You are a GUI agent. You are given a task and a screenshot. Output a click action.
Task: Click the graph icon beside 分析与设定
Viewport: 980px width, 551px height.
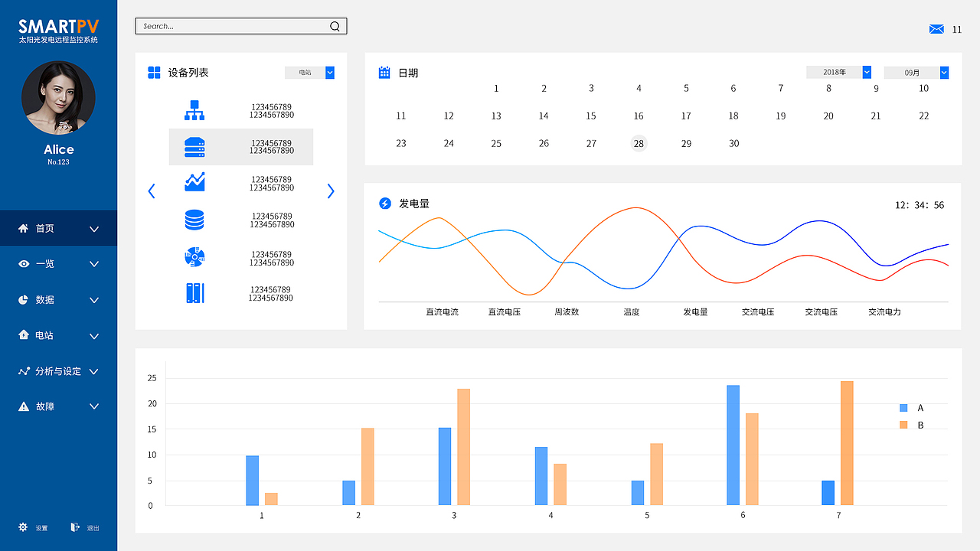click(24, 371)
